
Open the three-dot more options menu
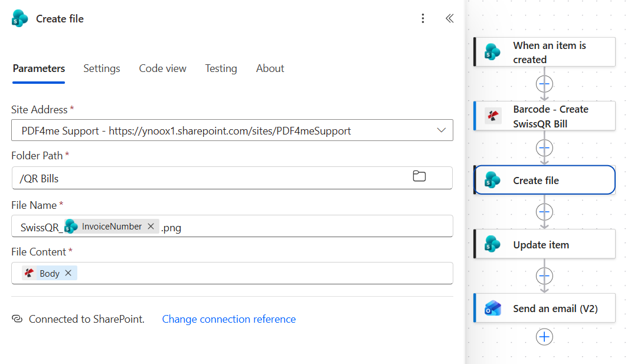423,18
